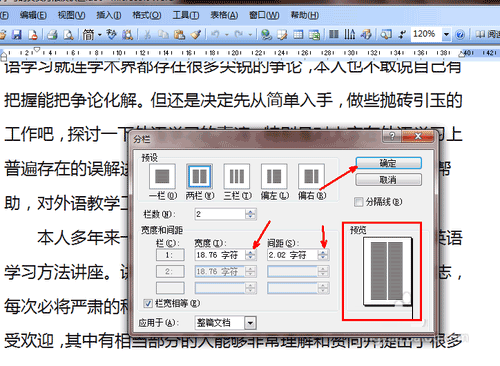Click the column preview thumbnail

(388, 271)
